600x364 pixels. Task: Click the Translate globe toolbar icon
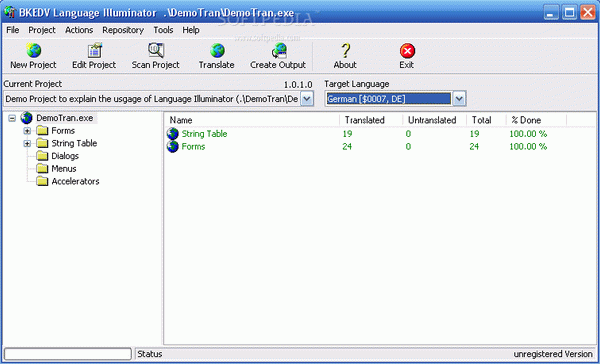pos(217,51)
